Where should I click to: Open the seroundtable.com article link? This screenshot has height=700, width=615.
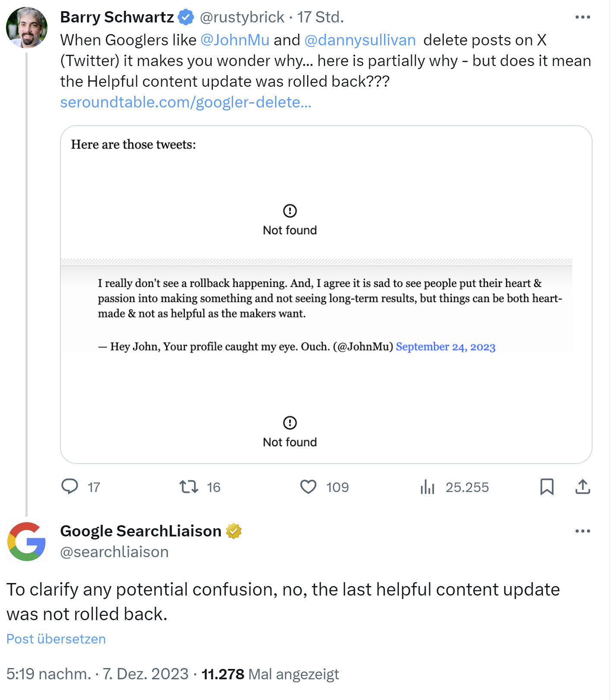186,102
